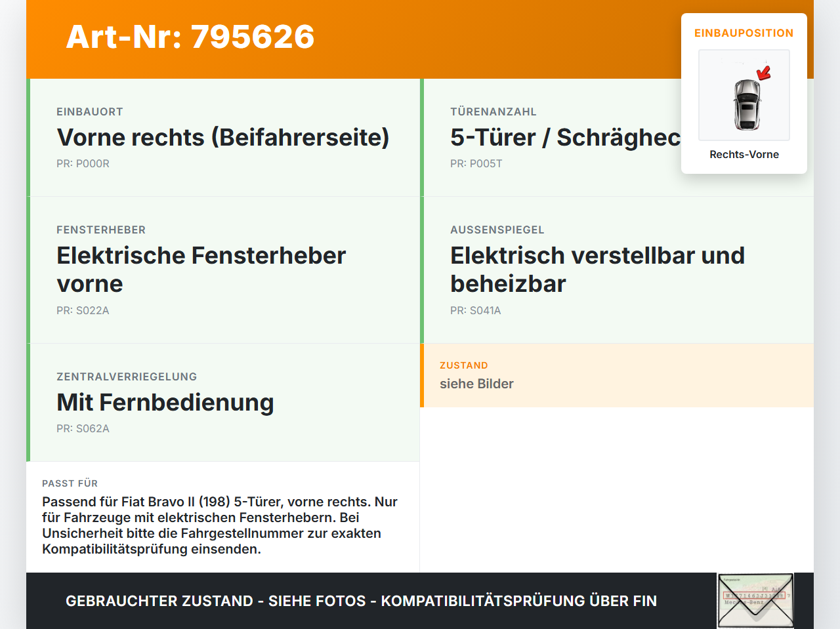Viewport: 840px width, 629px height.
Task: Click PR code P005T text
Action: [x=476, y=163]
